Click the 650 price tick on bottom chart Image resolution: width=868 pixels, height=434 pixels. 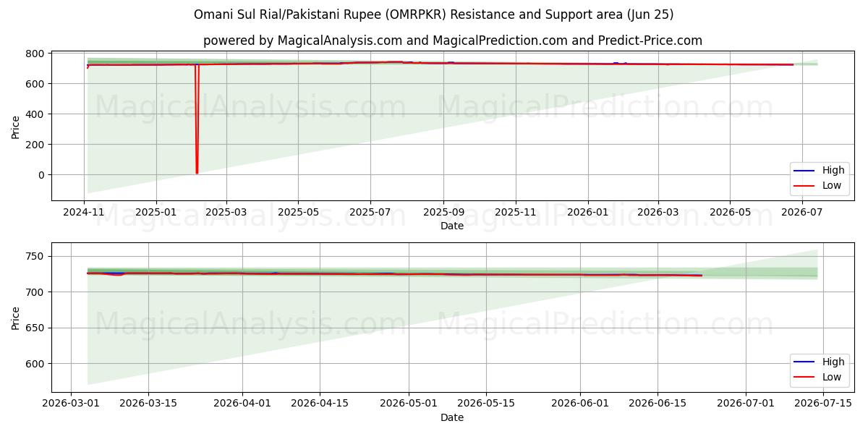36,328
